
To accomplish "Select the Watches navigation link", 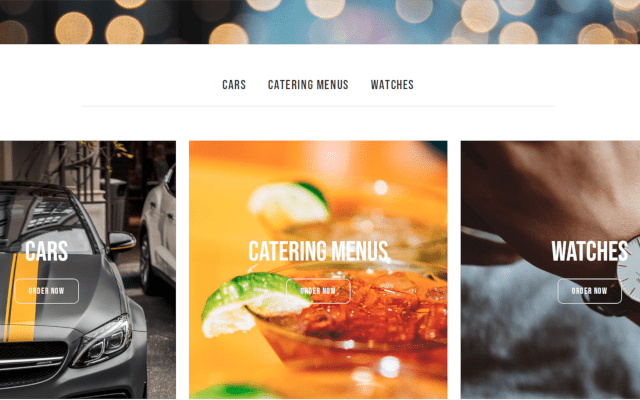I will point(392,85).
